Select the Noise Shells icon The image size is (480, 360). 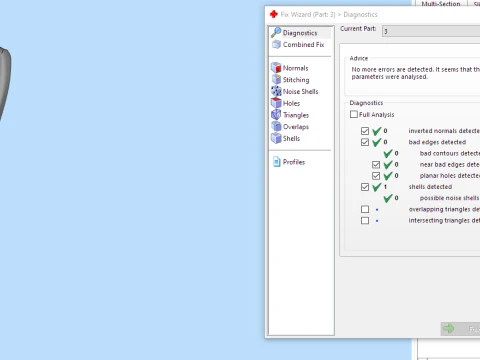point(276,91)
